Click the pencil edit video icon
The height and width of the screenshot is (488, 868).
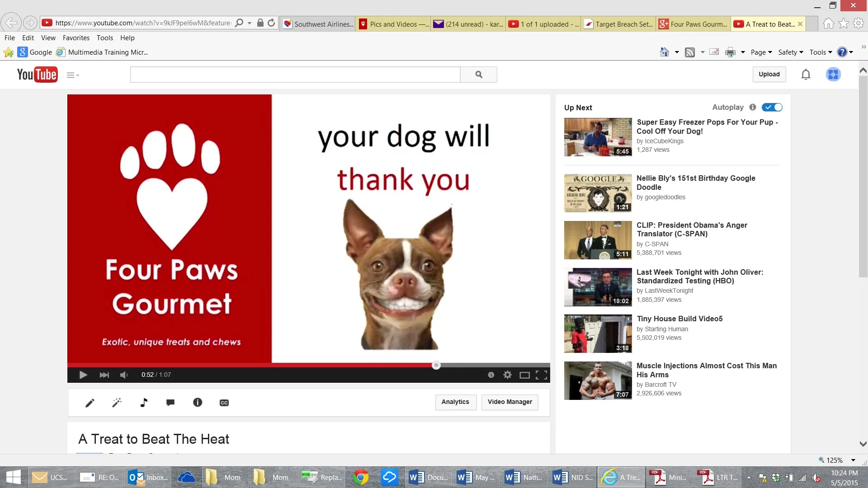[90, 403]
